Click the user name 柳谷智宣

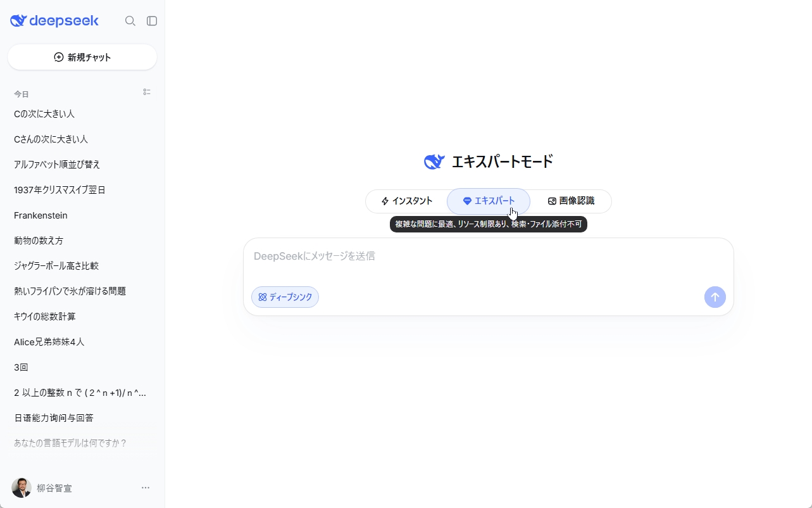coord(54,488)
